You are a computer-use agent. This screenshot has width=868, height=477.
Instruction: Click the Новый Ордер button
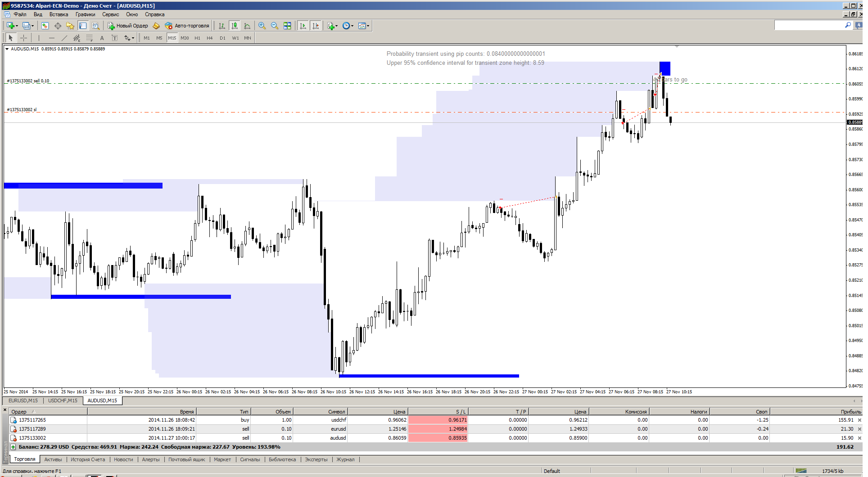pos(128,26)
